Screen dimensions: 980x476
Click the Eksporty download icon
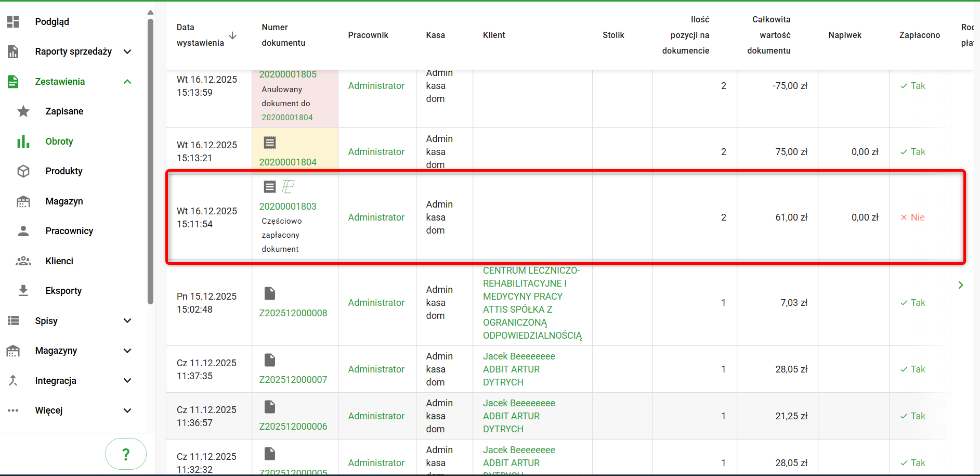click(23, 291)
